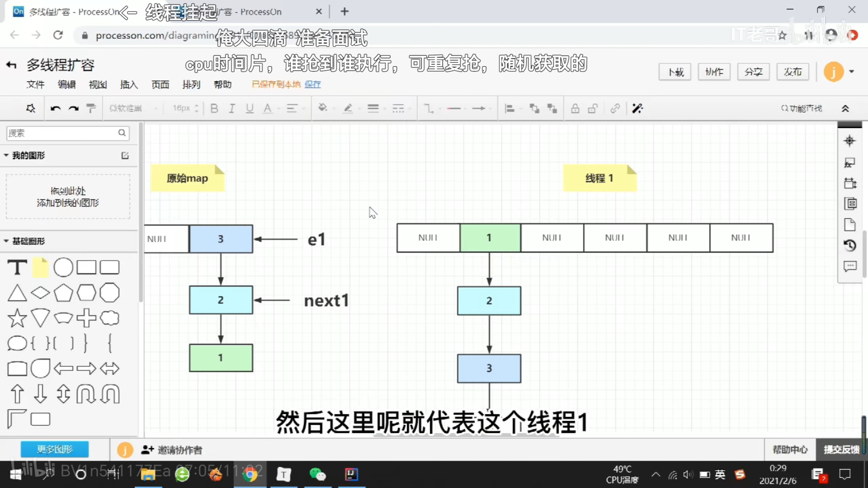Toggle bold text formatting
Viewport: 868px width, 488px height.
[214, 108]
